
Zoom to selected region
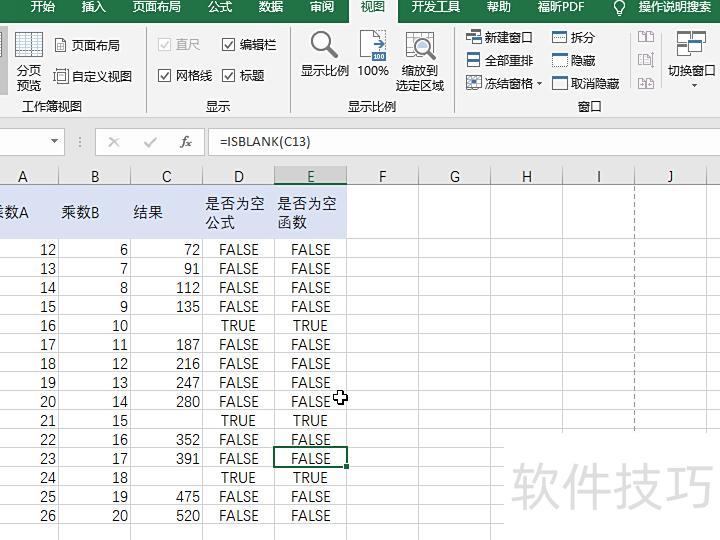pos(420,62)
